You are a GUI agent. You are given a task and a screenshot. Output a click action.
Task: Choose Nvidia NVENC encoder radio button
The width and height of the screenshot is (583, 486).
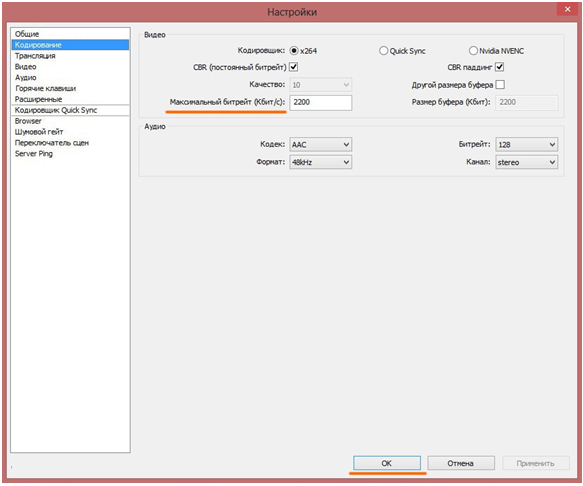tap(473, 51)
